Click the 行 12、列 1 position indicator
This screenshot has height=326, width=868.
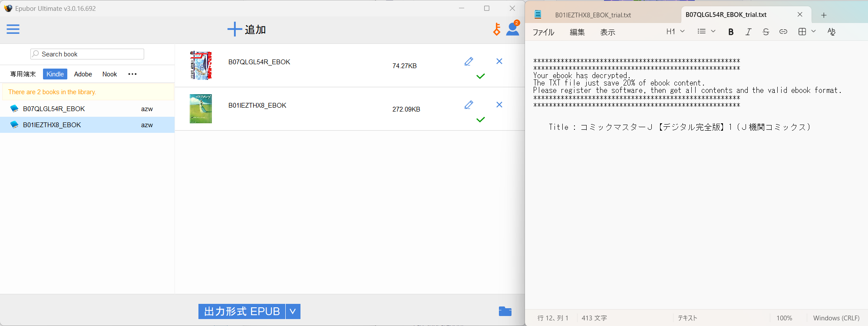[553, 318]
